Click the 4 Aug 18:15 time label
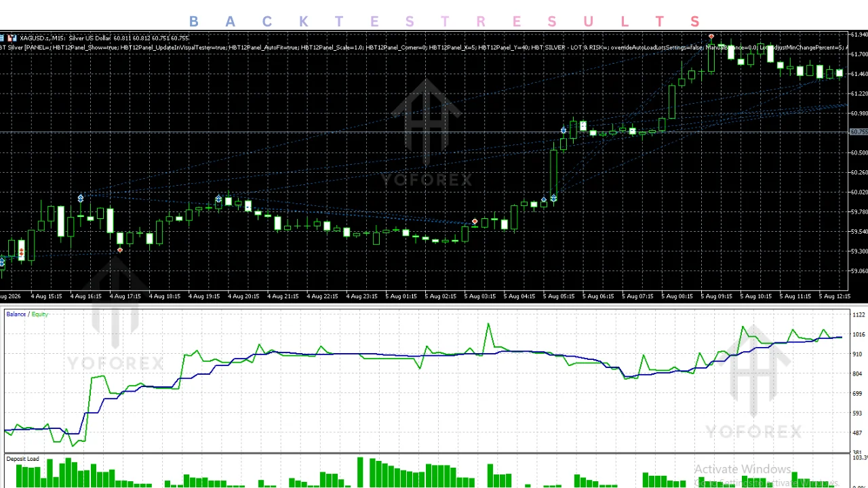 tap(165, 296)
